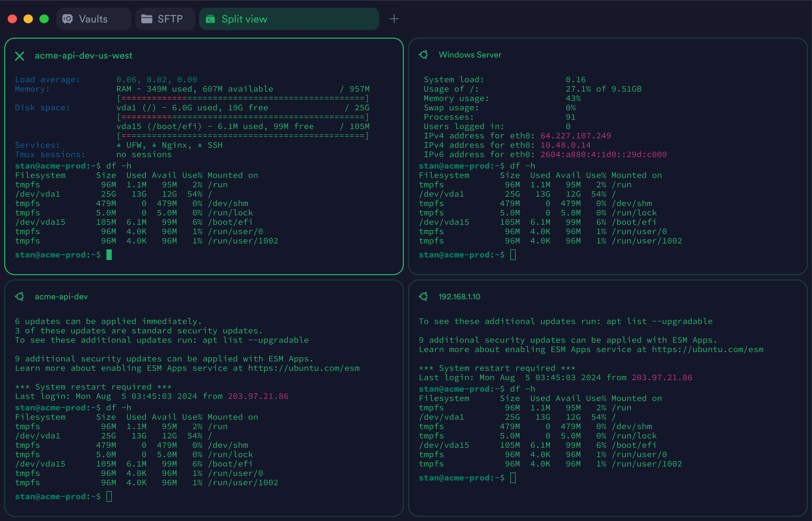
Task: Click the vda15 /boot/efi usage progress bar
Action: pos(243,136)
